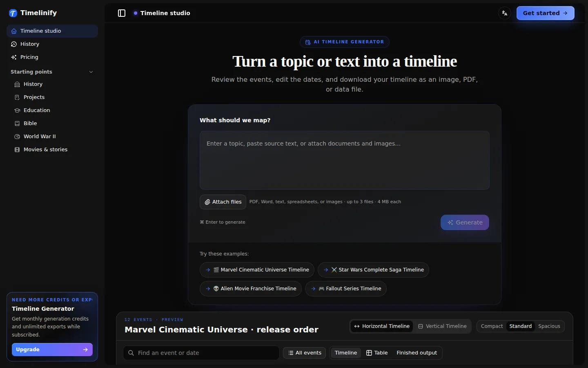Focus the topic text input area
This screenshot has height=368, width=588.
pyautogui.click(x=344, y=160)
